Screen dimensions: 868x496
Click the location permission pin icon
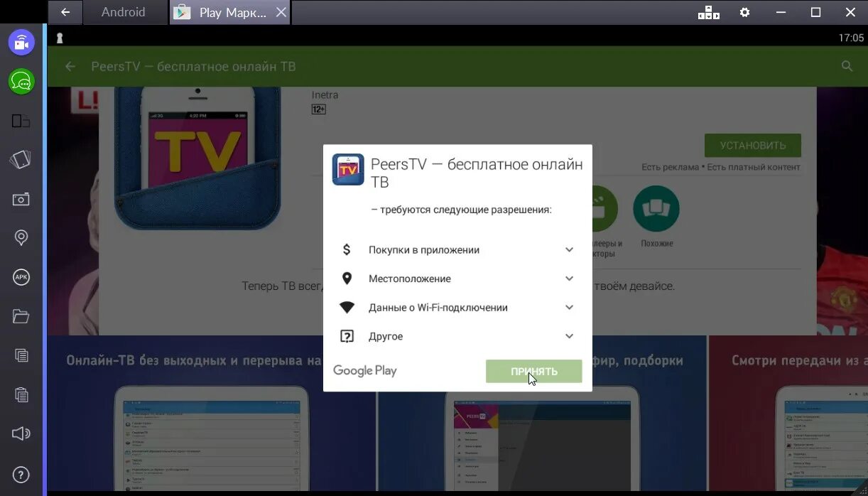click(x=347, y=279)
